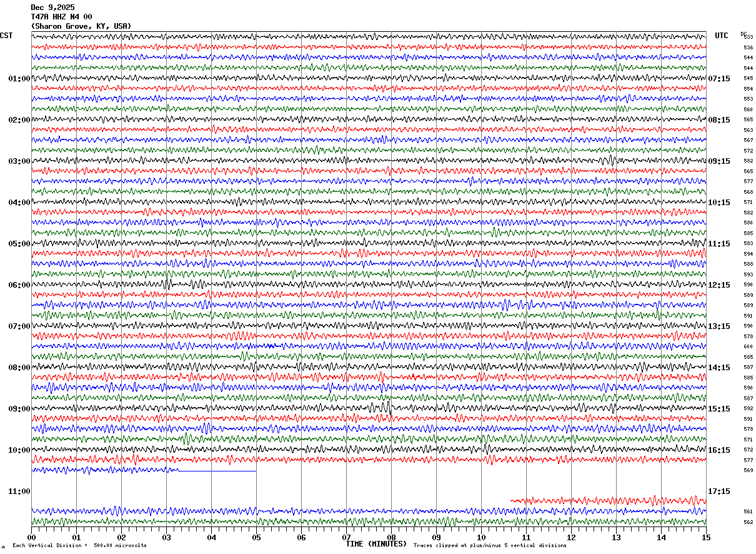Pick the 13:15 UTC time label
The width and height of the screenshot is (756, 554).
pos(719,326)
